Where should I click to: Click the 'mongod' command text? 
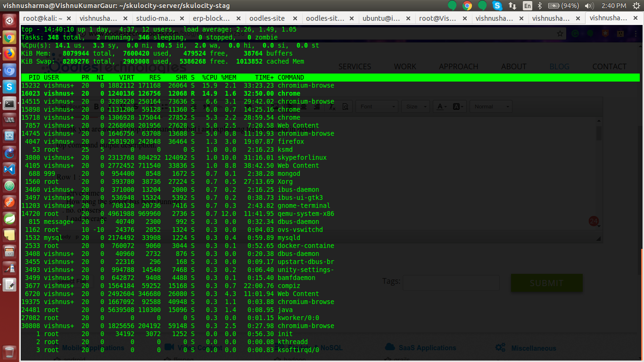(289, 173)
